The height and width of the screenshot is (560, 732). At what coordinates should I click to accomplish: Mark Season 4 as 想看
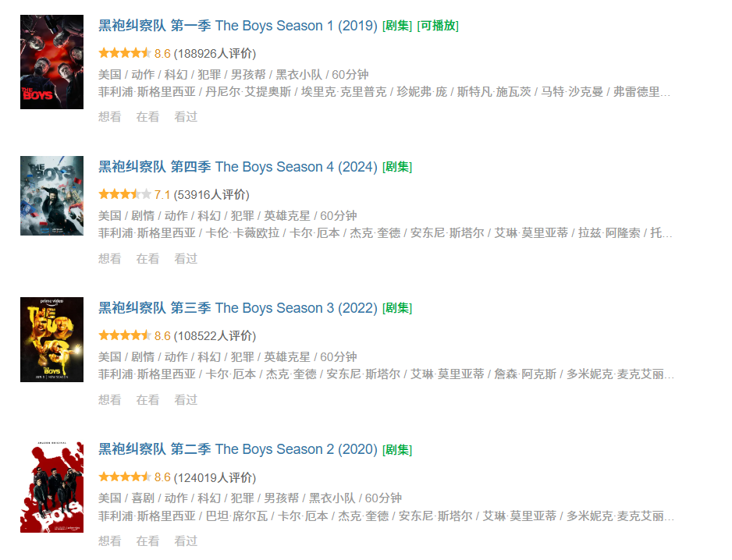click(110, 258)
